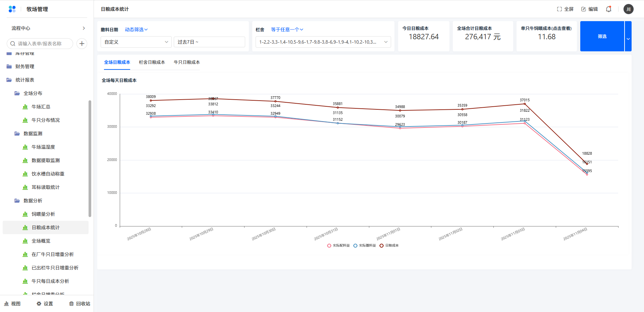
Task: Open the user avatar menu
Action: (x=628, y=9)
